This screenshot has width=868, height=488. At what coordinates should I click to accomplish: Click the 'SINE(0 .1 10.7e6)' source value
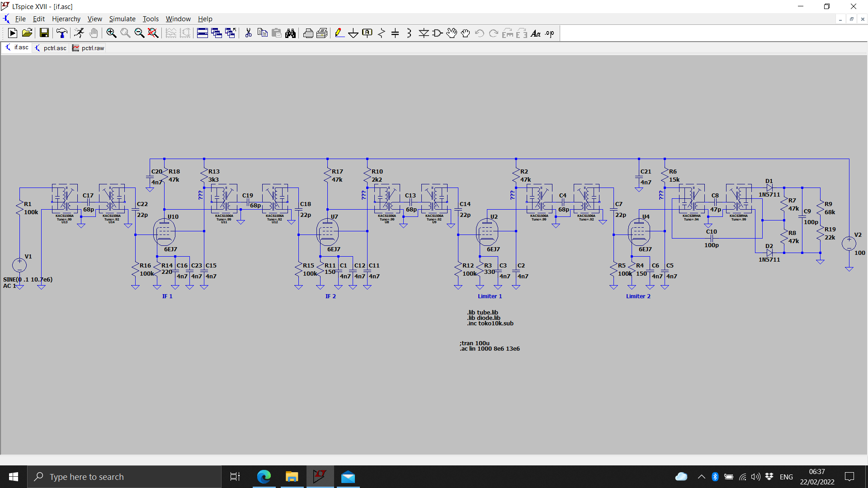(28, 280)
